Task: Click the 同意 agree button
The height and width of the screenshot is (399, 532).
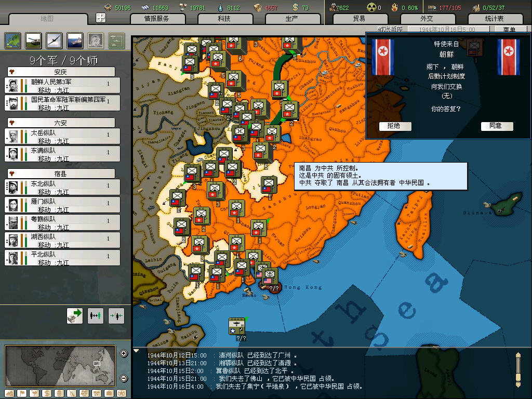Action: [x=497, y=126]
